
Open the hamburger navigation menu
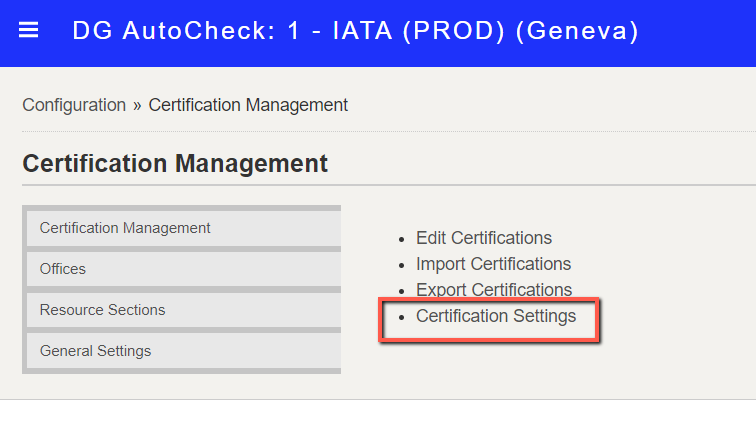click(x=28, y=30)
